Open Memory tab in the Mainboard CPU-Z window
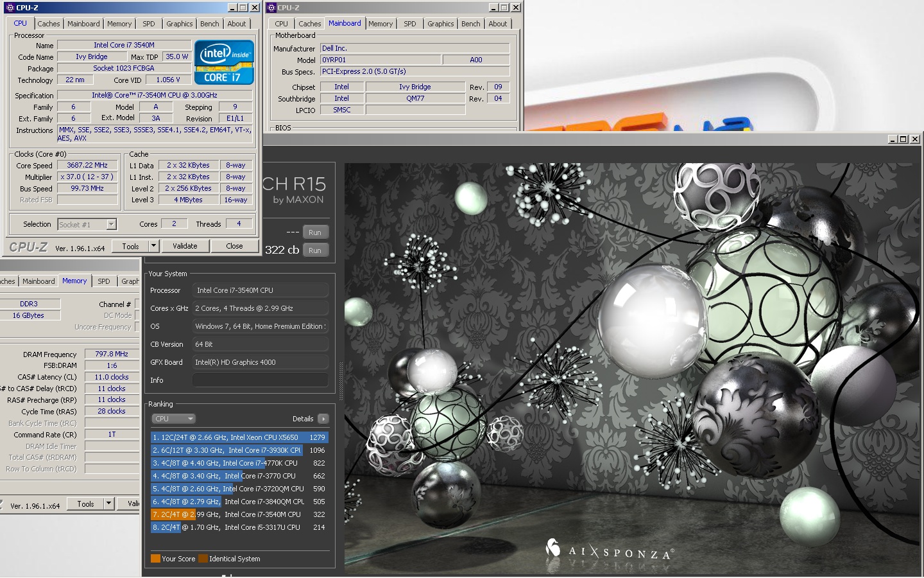Screen dimensions: 924x578 click(x=381, y=24)
